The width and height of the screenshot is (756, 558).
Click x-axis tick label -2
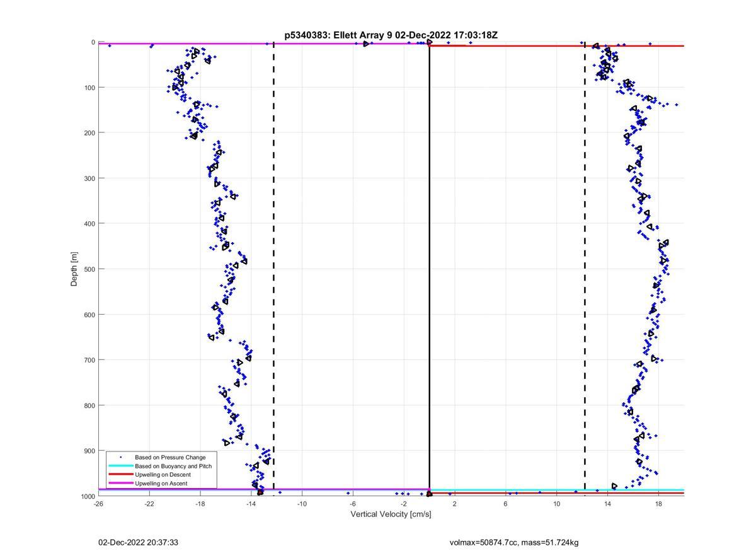[404, 504]
